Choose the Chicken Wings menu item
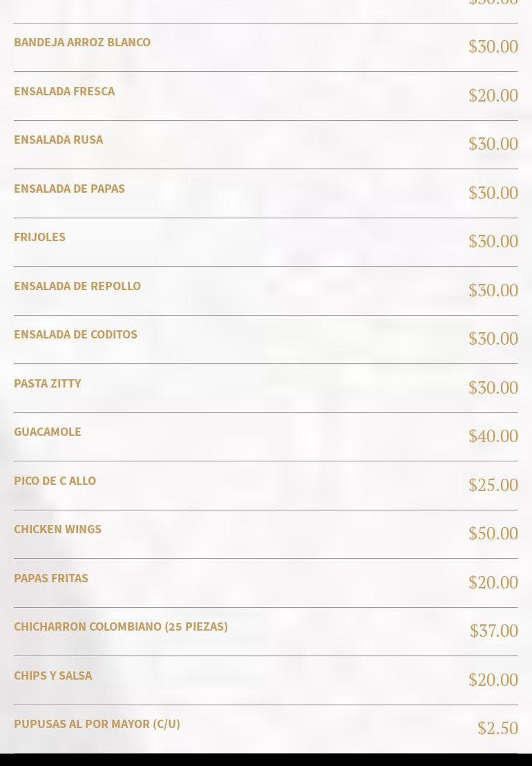This screenshot has height=766, width=532. [x=57, y=529]
